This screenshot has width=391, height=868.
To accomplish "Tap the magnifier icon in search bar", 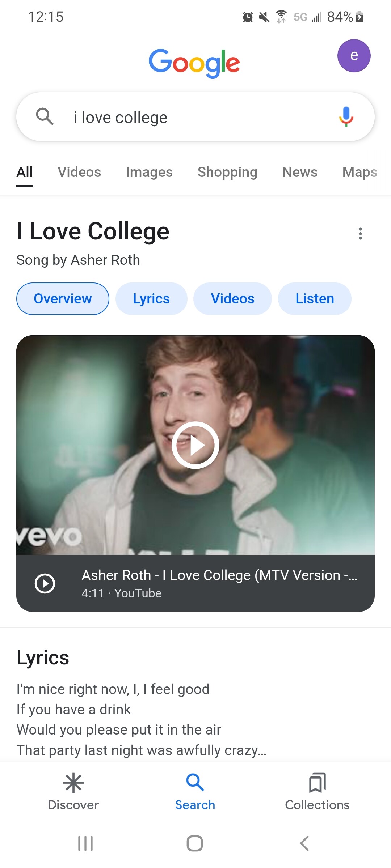I will tap(45, 117).
